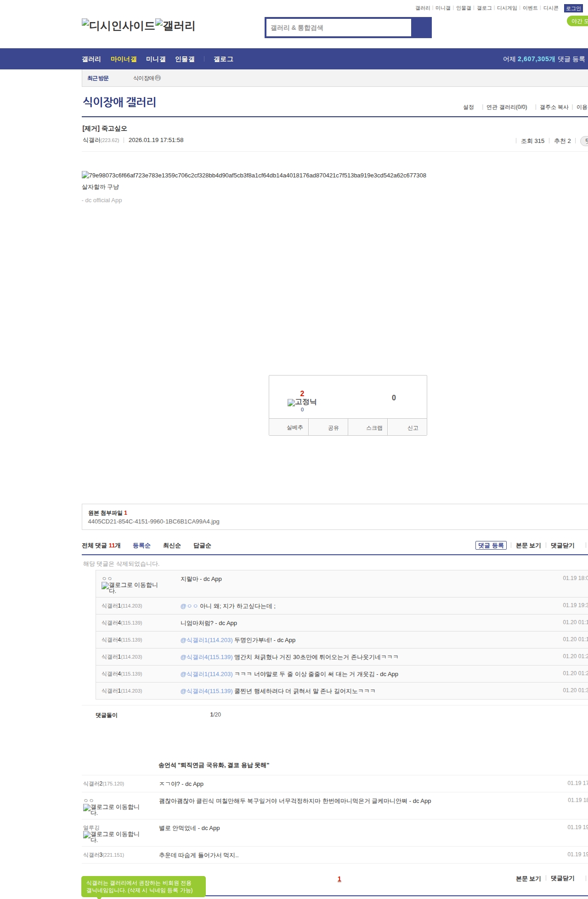The image size is (588, 899).
Task: Select 인물갤 in the blue navigation bar
Action: pyautogui.click(x=185, y=59)
